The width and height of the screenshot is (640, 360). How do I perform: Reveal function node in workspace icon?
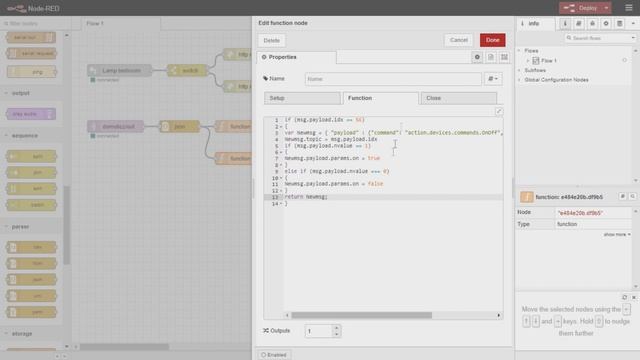pyautogui.click(x=622, y=197)
